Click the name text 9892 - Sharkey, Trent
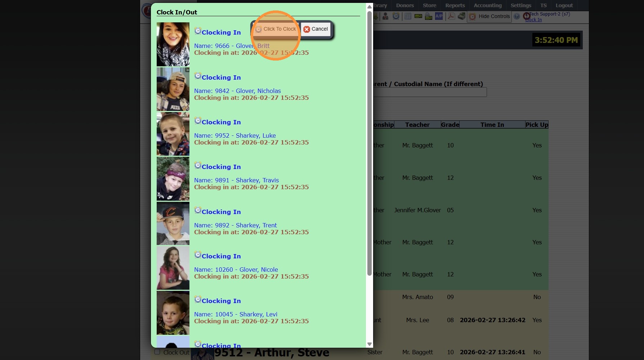This screenshot has height=360, width=644. click(246, 225)
